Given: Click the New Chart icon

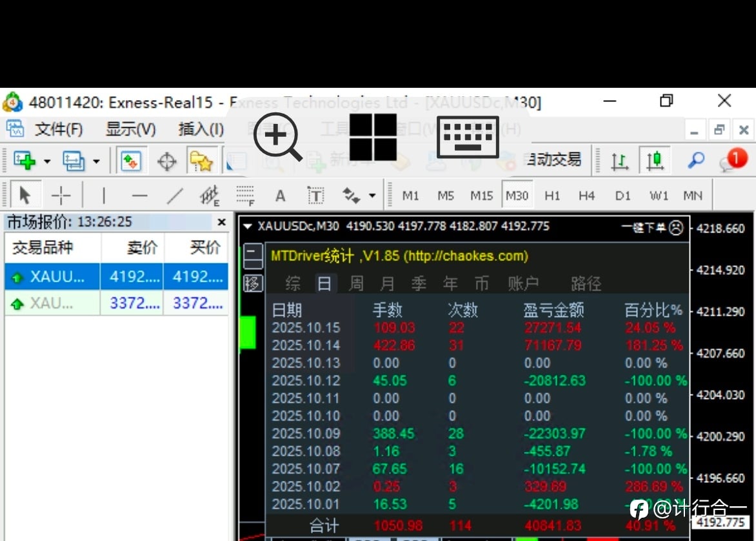Looking at the screenshot, I should tap(25, 161).
